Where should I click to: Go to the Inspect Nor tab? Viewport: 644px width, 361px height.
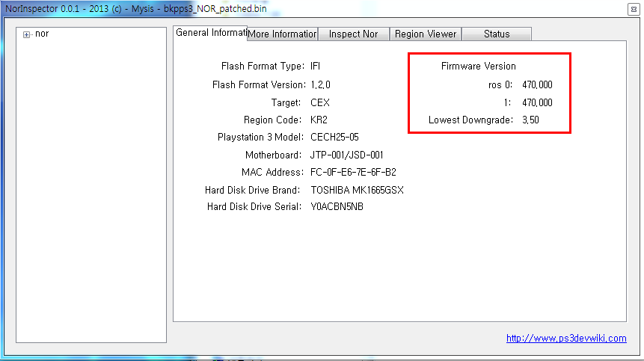(x=354, y=34)
